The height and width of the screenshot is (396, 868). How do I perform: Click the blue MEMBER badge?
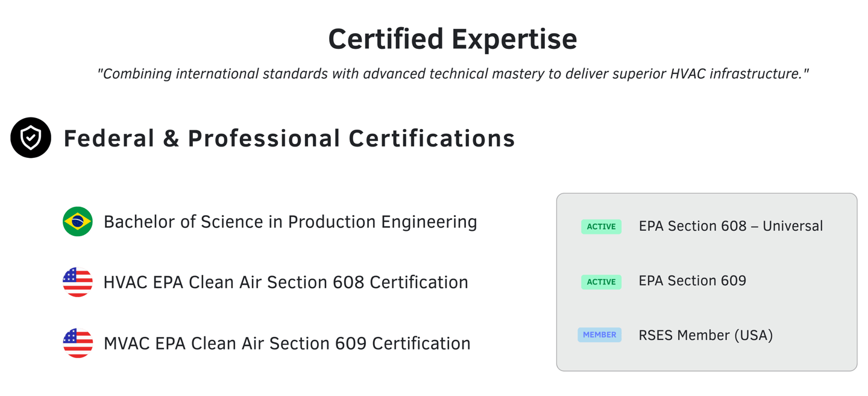pos(599,335)
